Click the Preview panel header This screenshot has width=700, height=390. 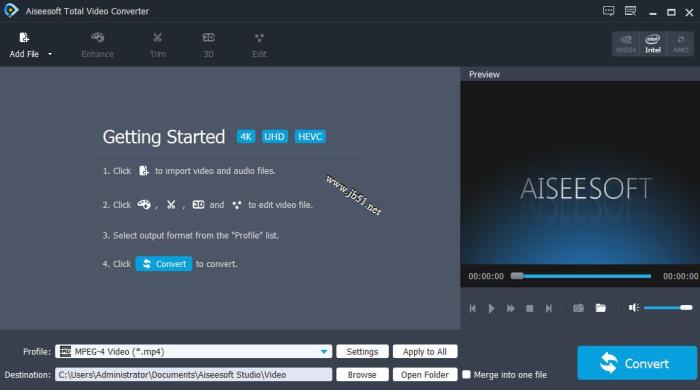pyautogui.click(x=484, y=75)
